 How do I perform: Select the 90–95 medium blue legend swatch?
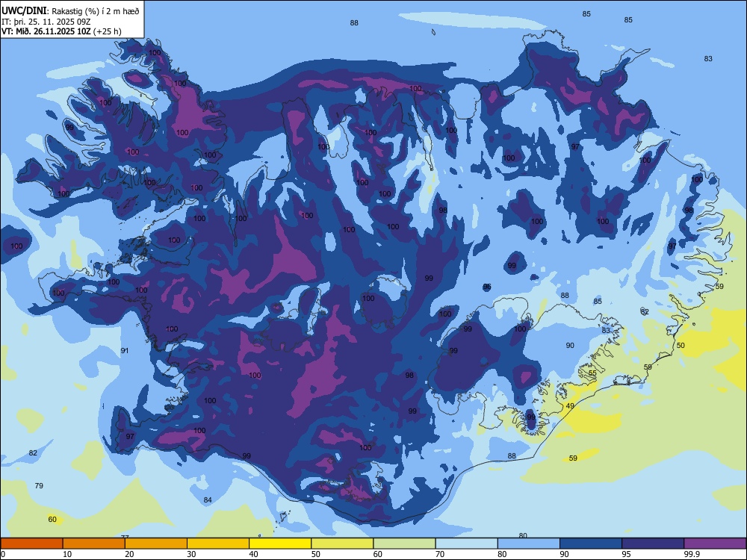pyautogui.click(x=591, y=544)
